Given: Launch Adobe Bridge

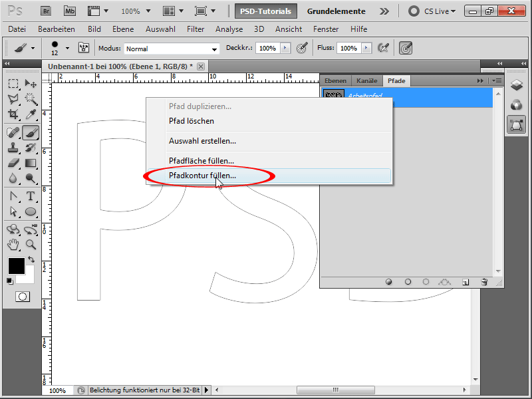Looking at the screenshot, I should [46, 11].
